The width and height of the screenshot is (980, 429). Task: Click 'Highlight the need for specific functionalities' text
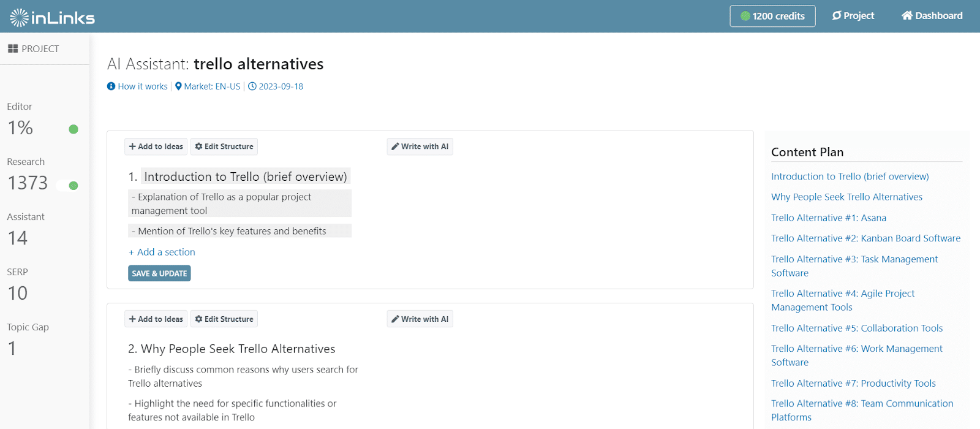232,410
